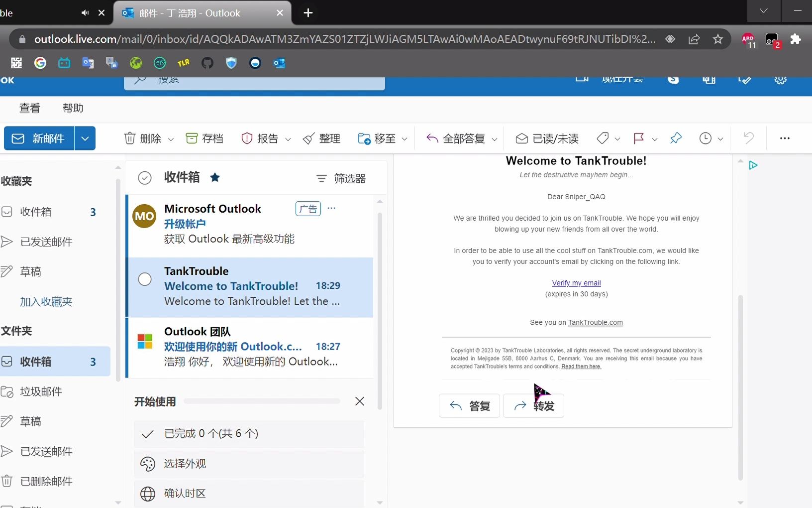812x508 pixels.
Task: Click the Verify my email link
Action: [576, 283]
